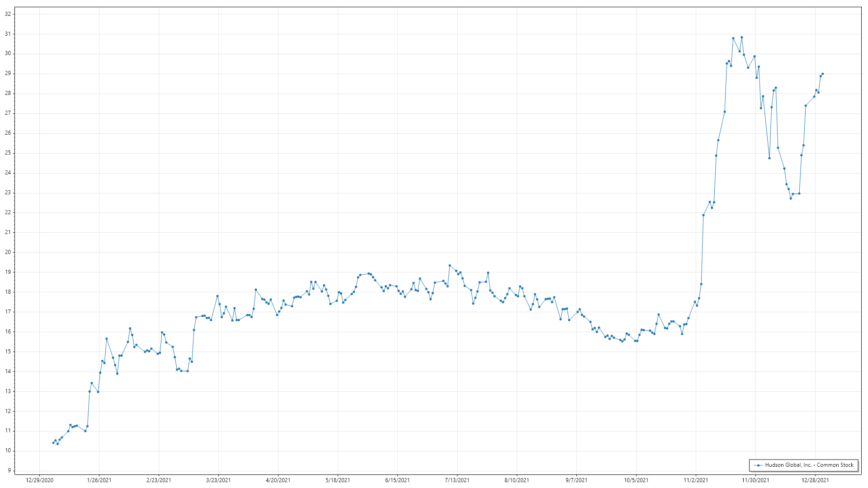Viewport: 868px width, 488px height.
Task: Click the 9/7/2021 x-axis date label
Action: tap(576, 480)
